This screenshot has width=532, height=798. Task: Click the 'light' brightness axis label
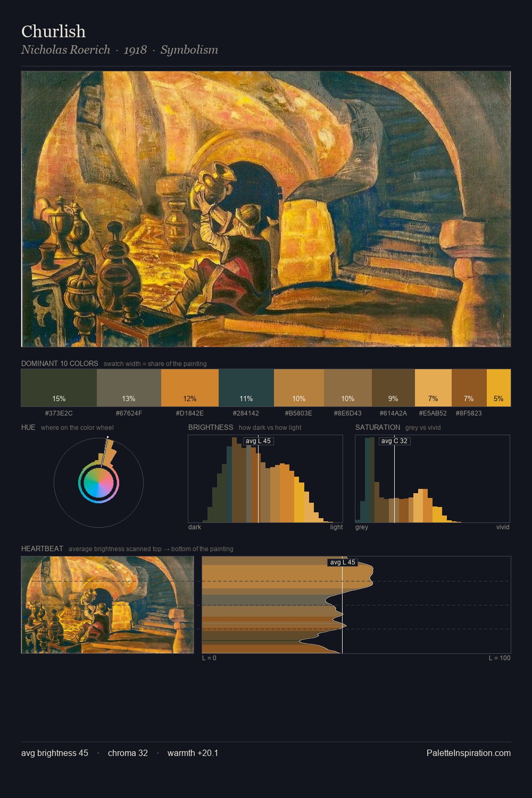point(336,527)
